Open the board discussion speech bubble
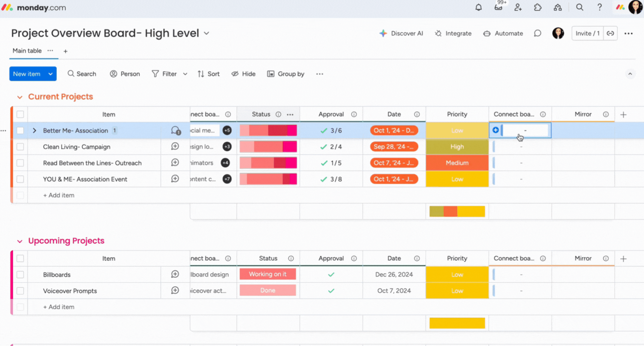Screen dimensions: 644x346 click(537, 33)
